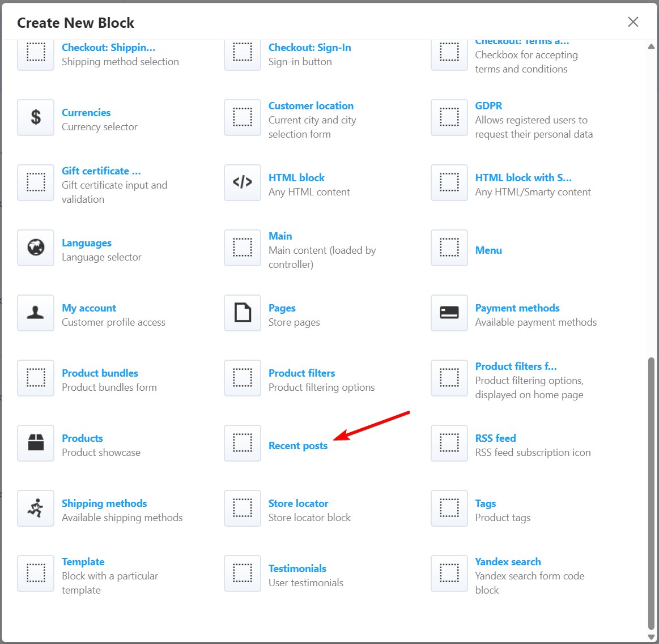Add the GDPR block via its title
659x644 pixels.
pos(488,105)
